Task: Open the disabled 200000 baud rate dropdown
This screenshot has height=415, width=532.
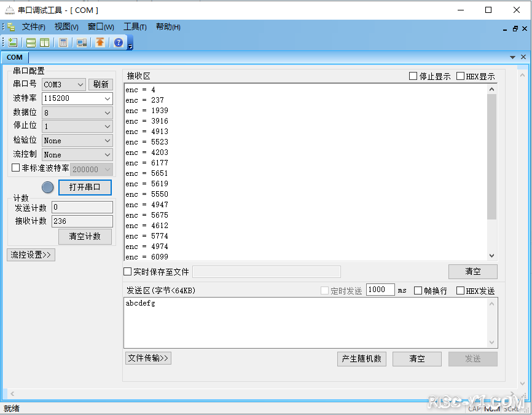Action: (x=92, y=169)
